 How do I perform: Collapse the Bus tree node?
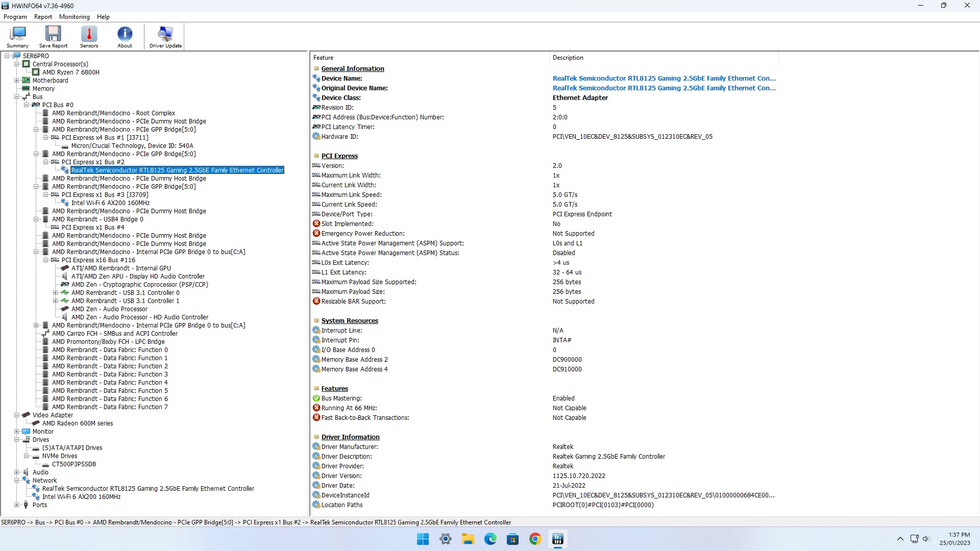click(17, 97)
